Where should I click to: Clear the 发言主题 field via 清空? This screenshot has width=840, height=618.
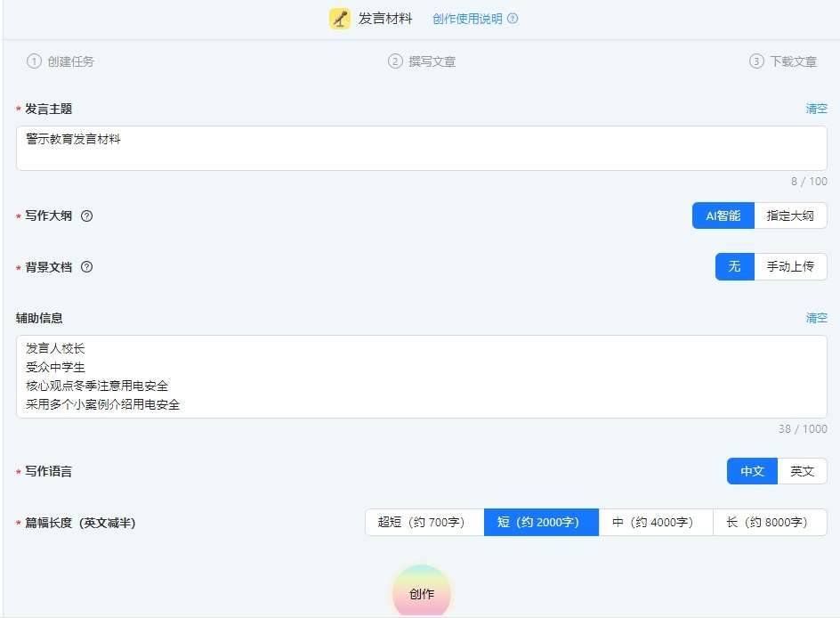tap(817, 109)
